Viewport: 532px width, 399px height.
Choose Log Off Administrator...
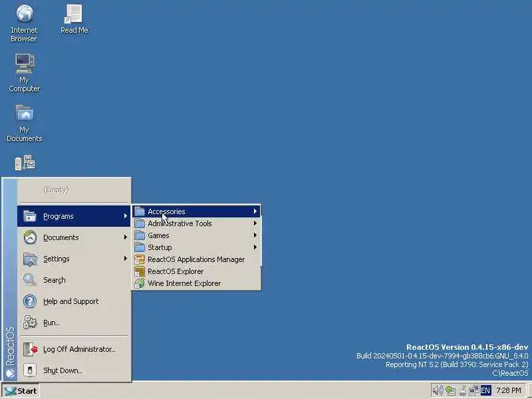pos(74,349)
